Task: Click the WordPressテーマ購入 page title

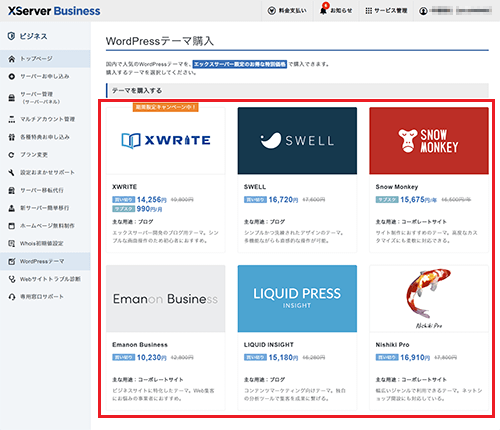Action: point(160,41)
